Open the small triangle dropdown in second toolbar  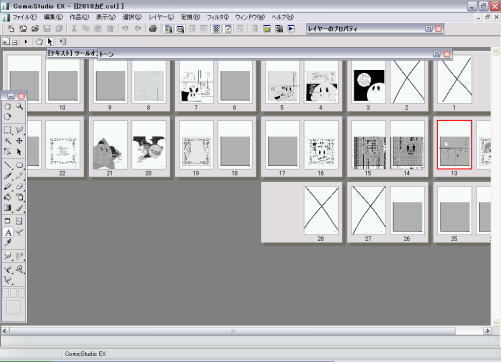click(x=26, y=42)
